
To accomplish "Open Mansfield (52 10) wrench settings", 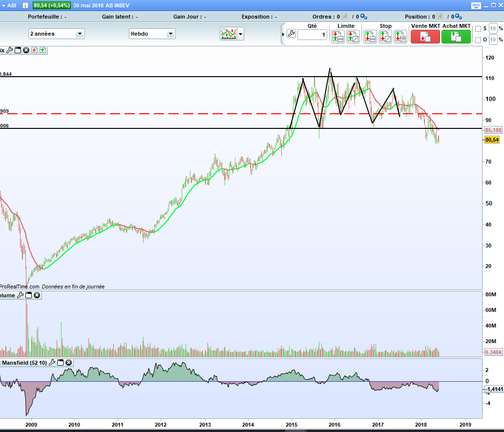I will 52,363.
